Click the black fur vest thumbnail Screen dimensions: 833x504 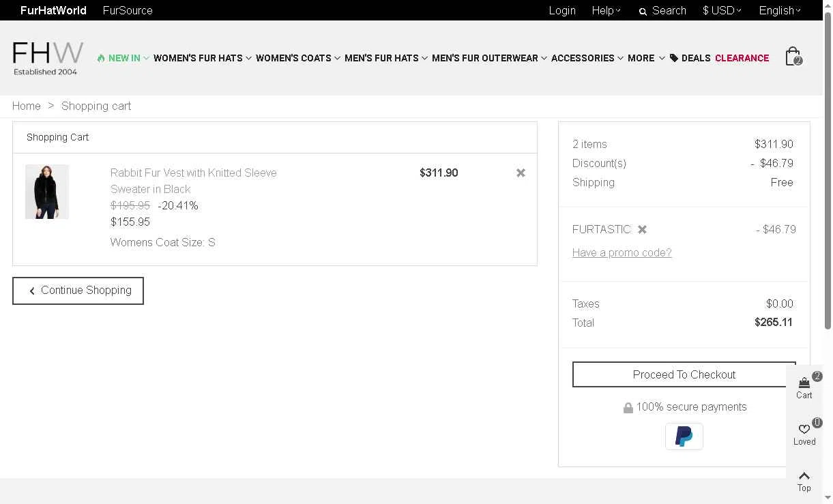click(x=47, y=192)
